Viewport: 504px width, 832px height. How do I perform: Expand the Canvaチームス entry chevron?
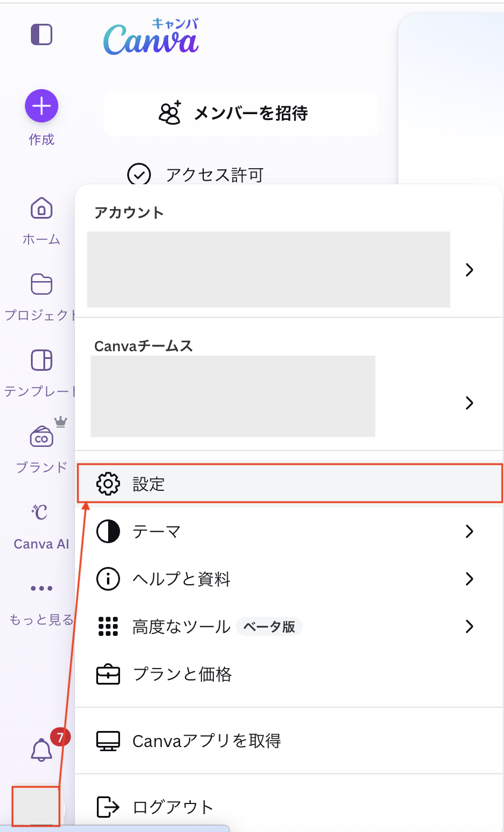click(x=470, y=403)
